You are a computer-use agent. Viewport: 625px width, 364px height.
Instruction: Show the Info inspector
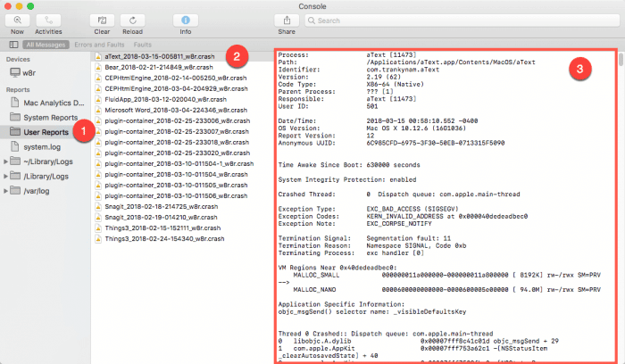pyautogui.click(x=186, y=21)
